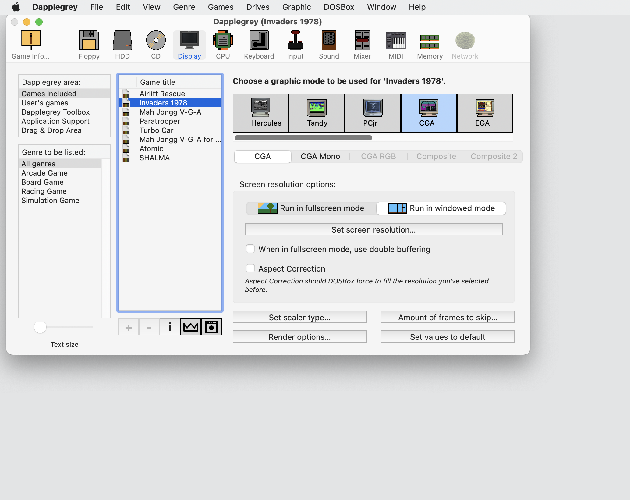Open the Games menu
The image size is (630, 500).
coord(220,7)
